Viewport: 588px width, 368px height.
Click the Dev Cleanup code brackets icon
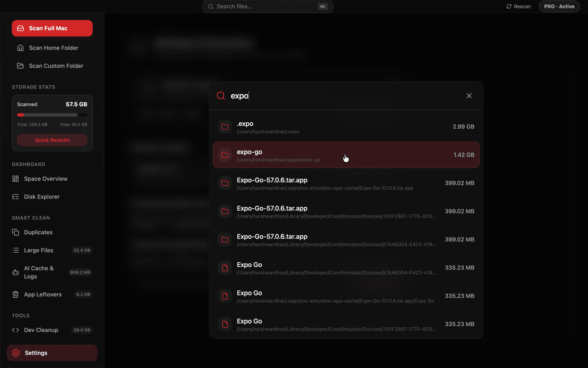pyautogui.click(x=15, y=330)
